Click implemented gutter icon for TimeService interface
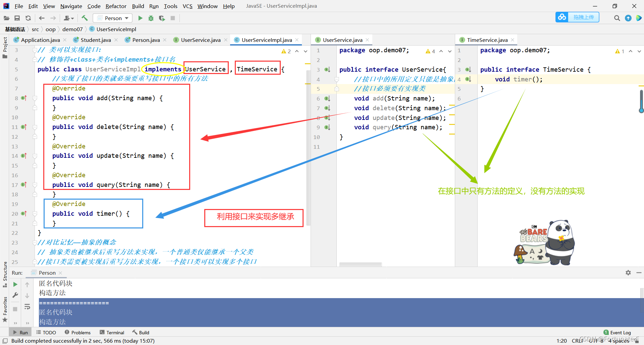Screen dimensions: 644x345 tap(468, 70)
